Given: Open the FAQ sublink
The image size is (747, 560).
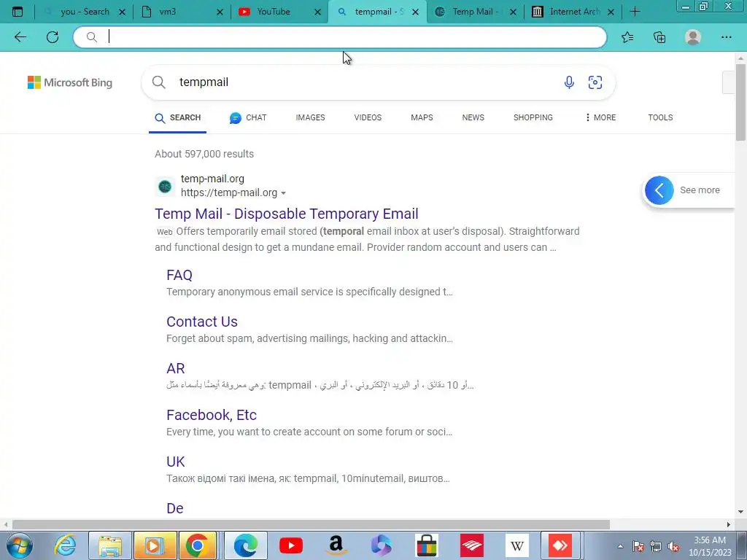Looking at the screenshot, I should point(179,275).
